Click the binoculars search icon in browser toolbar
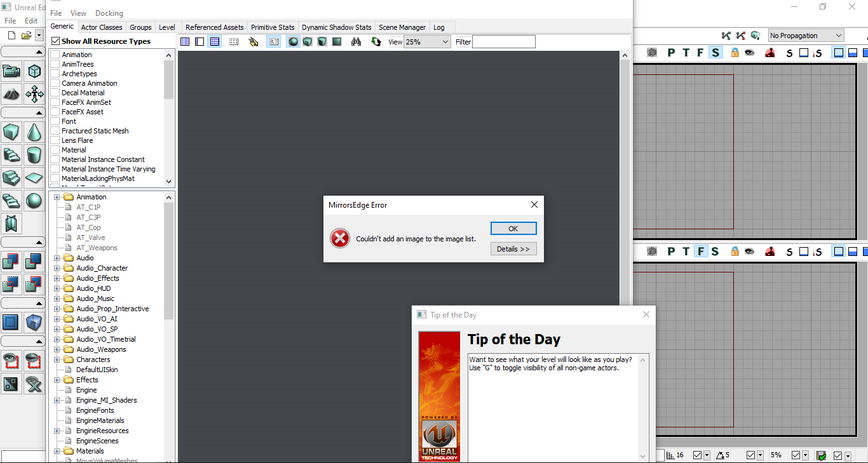This screenshot has height=463, width=868. (356, 42)
